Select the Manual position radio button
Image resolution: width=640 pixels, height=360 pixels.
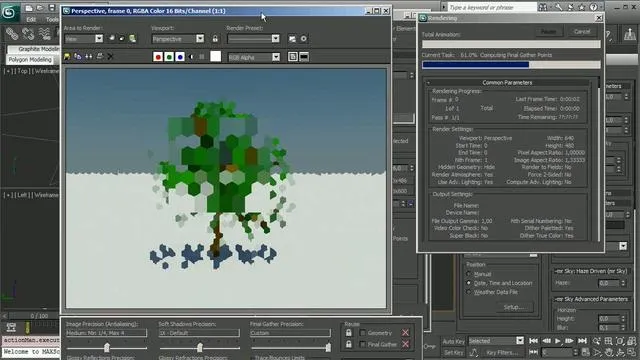point(469,274)
